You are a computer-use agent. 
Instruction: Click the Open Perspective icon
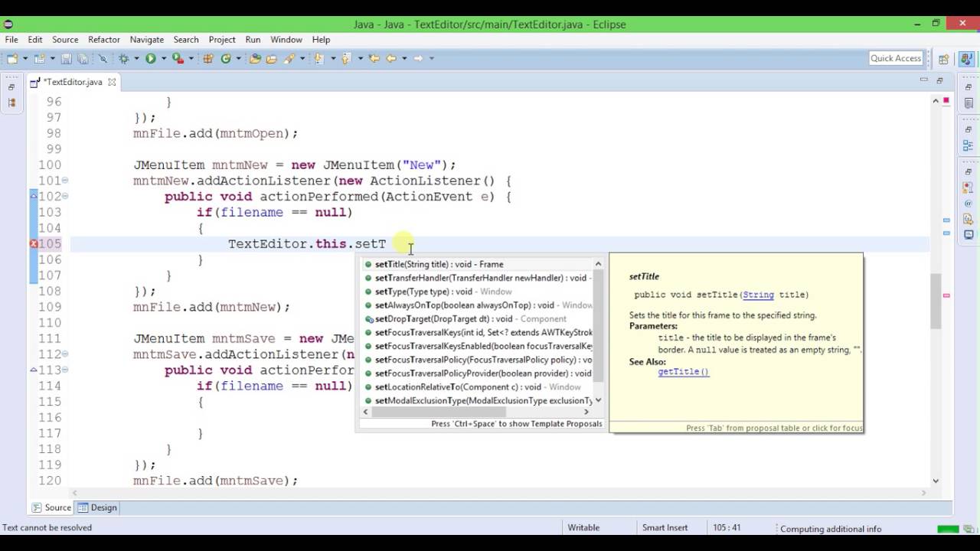(x=944, y=58)
